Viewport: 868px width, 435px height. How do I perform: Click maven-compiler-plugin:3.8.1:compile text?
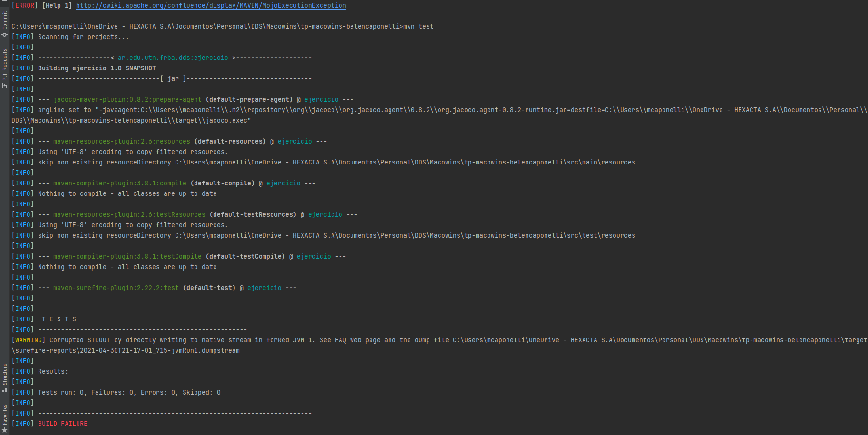(x=119, y=184)
